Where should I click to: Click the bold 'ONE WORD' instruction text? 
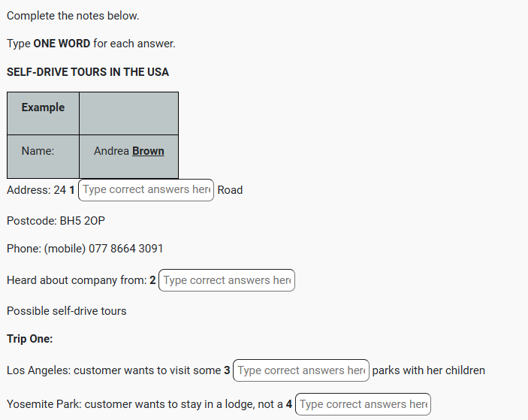tap(62, 44)
